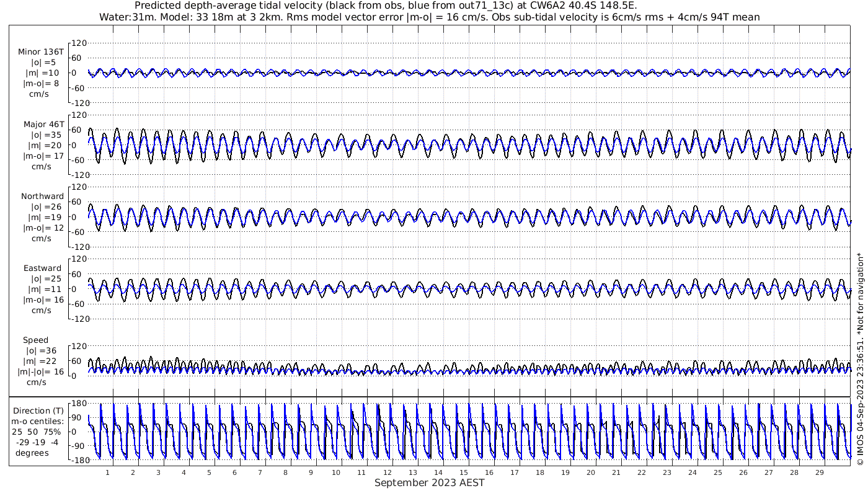Image resolution: width=868 pixels, height=496 pixels.
Task: Click the 'degrees' unit label
Action: (x=32, y=453)
